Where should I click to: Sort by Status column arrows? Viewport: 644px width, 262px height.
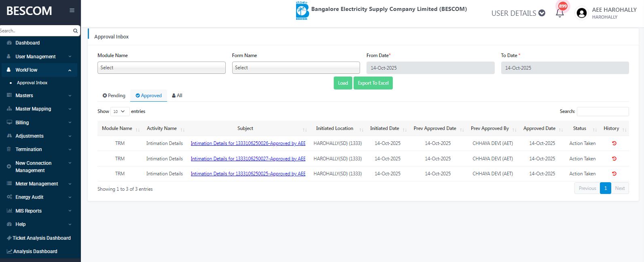pos(595,130)
